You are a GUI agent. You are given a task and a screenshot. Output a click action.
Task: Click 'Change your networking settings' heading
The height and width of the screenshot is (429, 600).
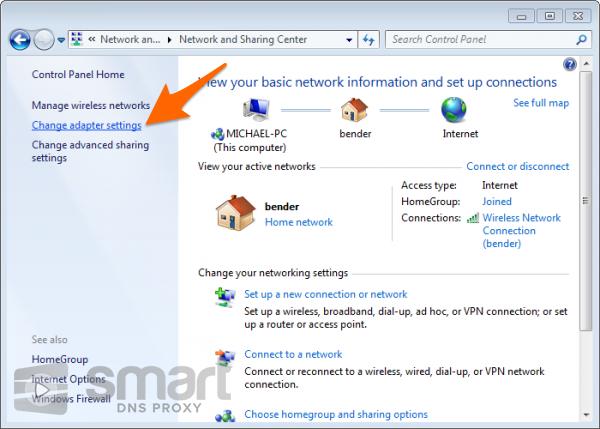pos(273,273)
